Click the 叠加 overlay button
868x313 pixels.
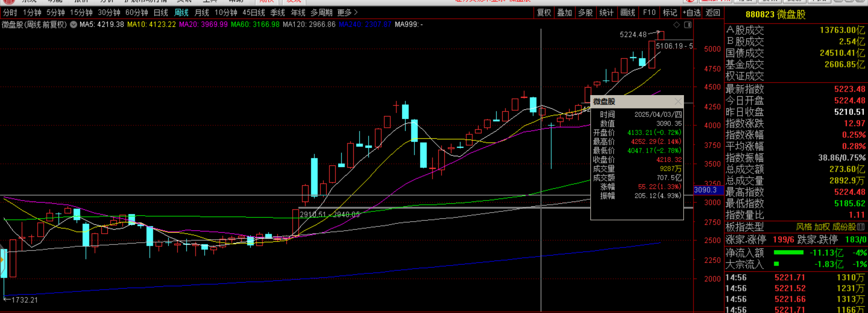click(x=564, y=13)
